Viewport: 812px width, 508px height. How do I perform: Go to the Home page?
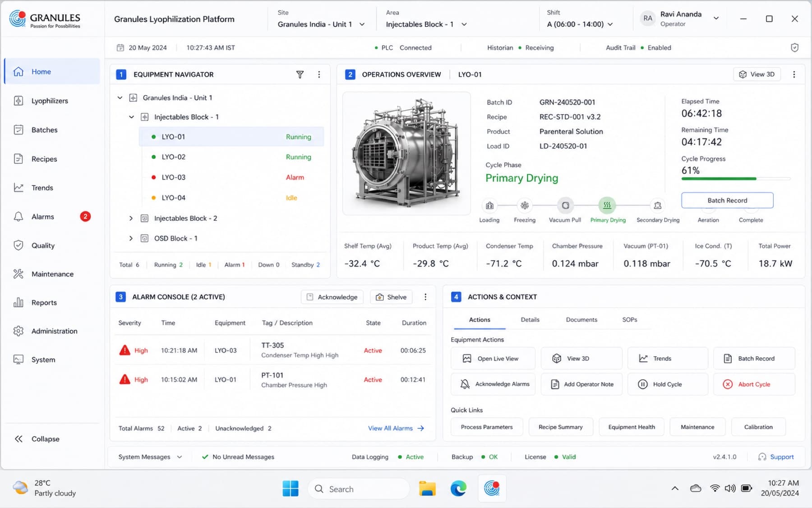point(51,71)
